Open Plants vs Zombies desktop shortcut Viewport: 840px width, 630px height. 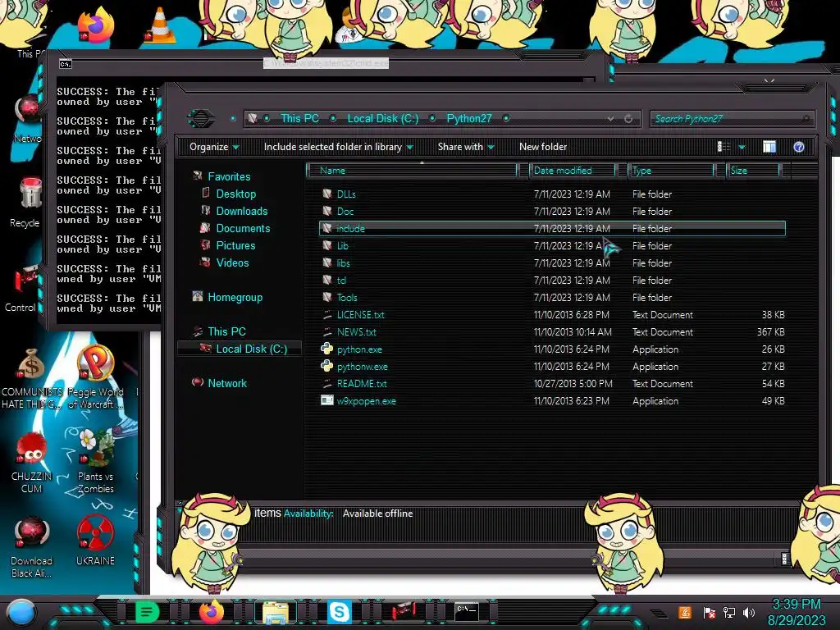tap(95, 448)
